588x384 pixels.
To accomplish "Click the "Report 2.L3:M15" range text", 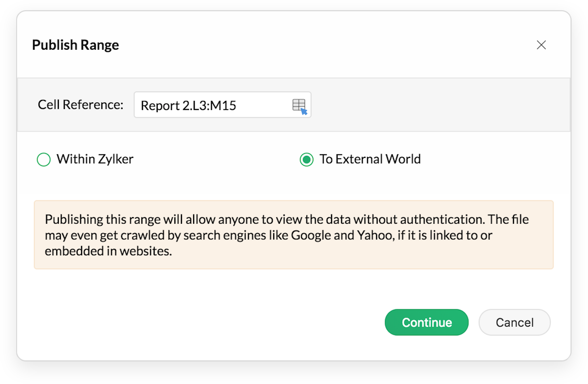I will point(189,106).
